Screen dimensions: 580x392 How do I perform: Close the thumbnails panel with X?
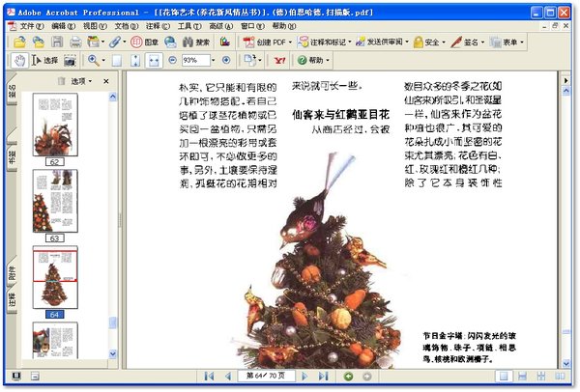click(x=106, y=81)
